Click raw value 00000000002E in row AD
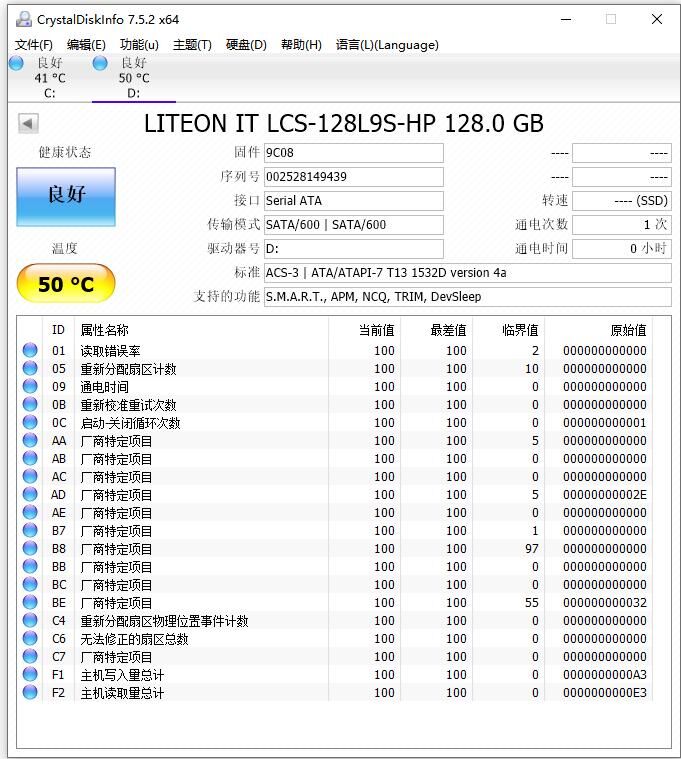Viewport: 681px width, 759px height. (605, 495)
